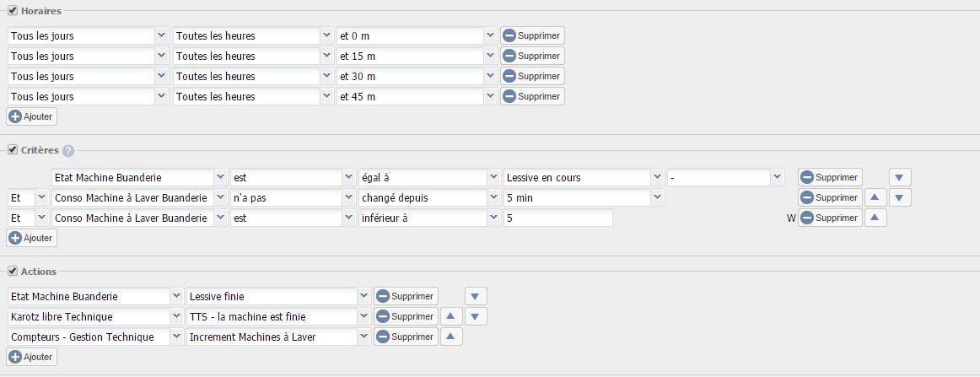Move the Karotz libre Technique action down

click(x=476, y=316)
